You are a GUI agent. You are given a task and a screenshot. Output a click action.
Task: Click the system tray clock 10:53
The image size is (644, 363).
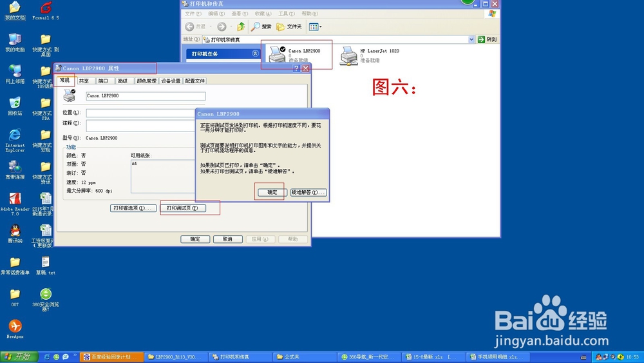[632, 357]
